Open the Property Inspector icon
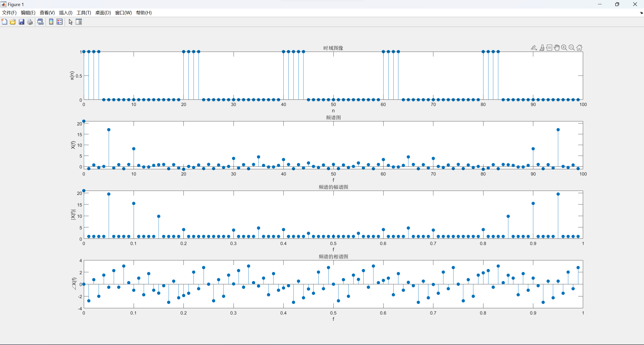The image size is (644, 345). coord(79,22)
